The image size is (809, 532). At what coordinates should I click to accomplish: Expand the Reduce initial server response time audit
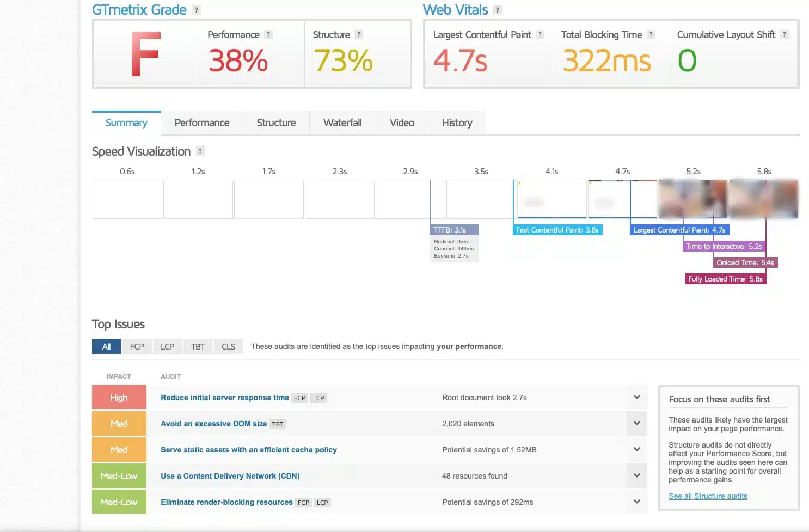636,398
